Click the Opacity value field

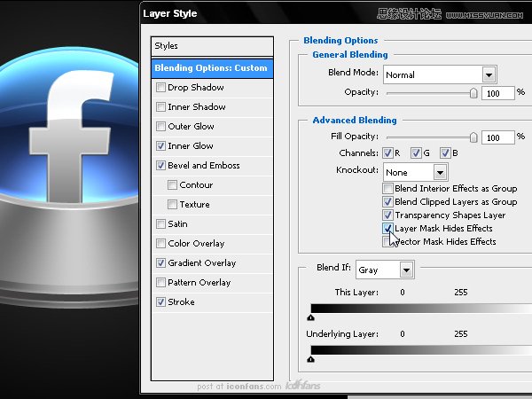click(x=497, y=93)
